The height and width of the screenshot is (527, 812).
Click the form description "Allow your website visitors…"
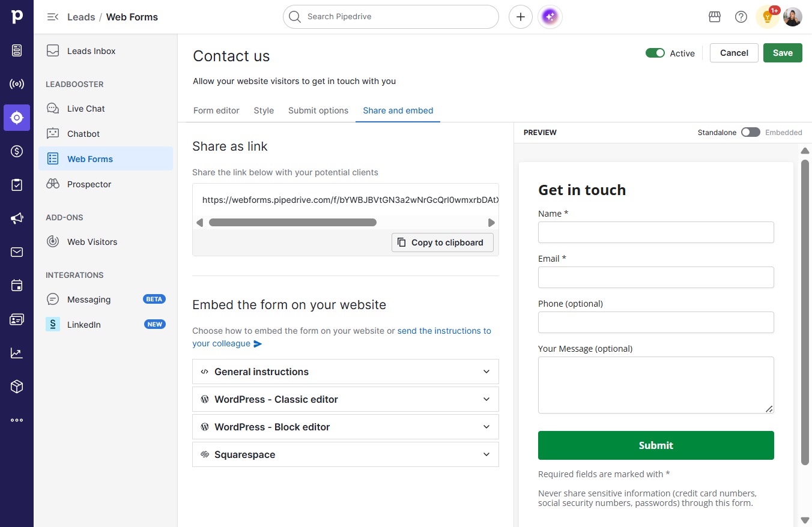[x=294, y=81]
